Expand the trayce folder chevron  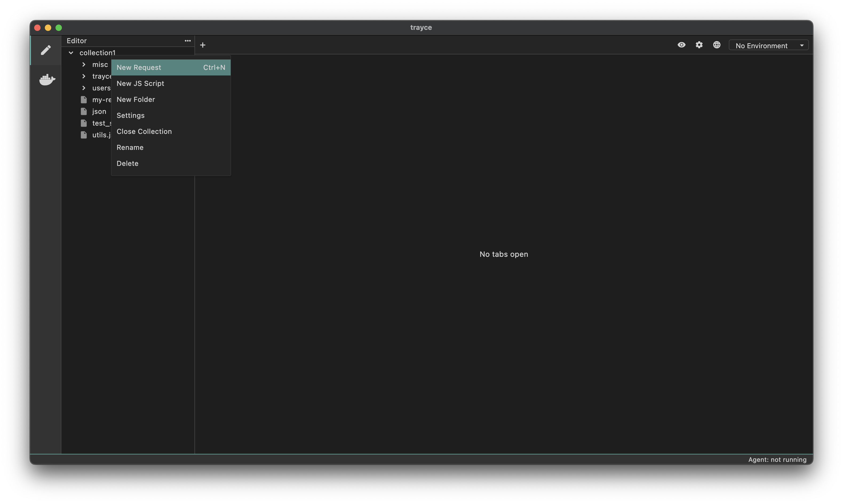tap(84, 77)
